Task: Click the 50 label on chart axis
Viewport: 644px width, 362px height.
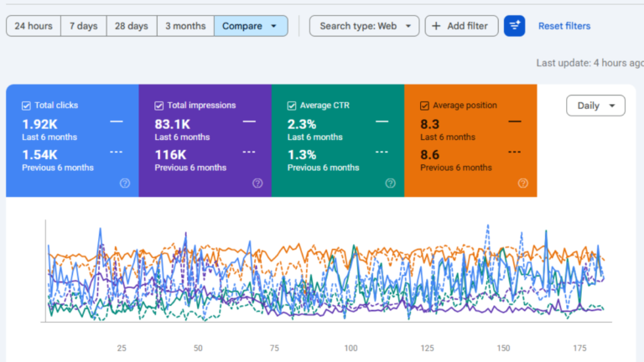Action: [198, 348]
